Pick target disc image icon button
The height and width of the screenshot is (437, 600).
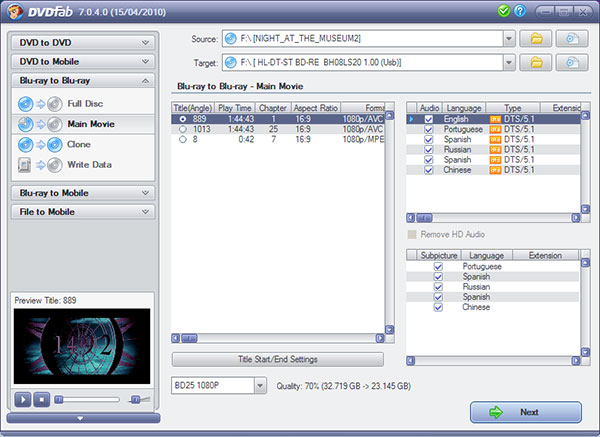click(572, 62)
